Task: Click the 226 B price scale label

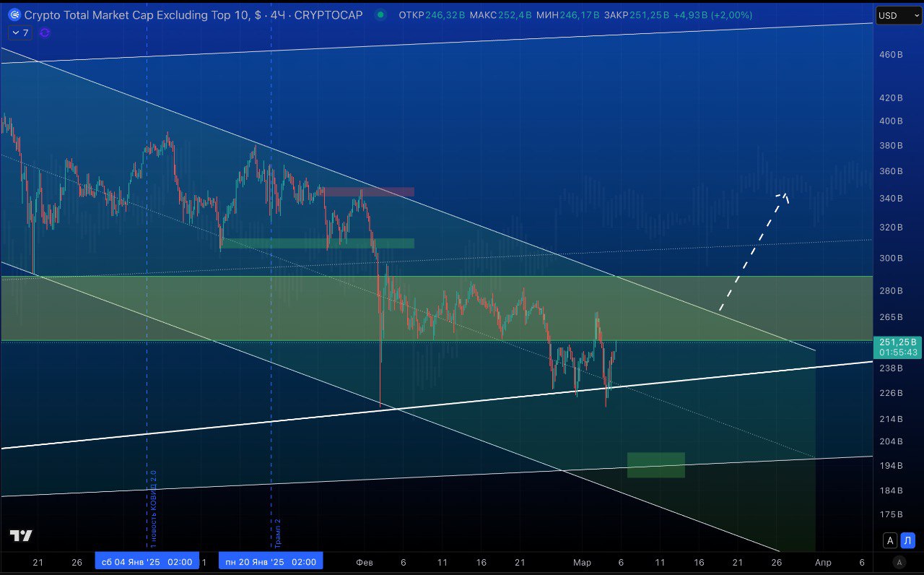Action: tap(890, 393)
